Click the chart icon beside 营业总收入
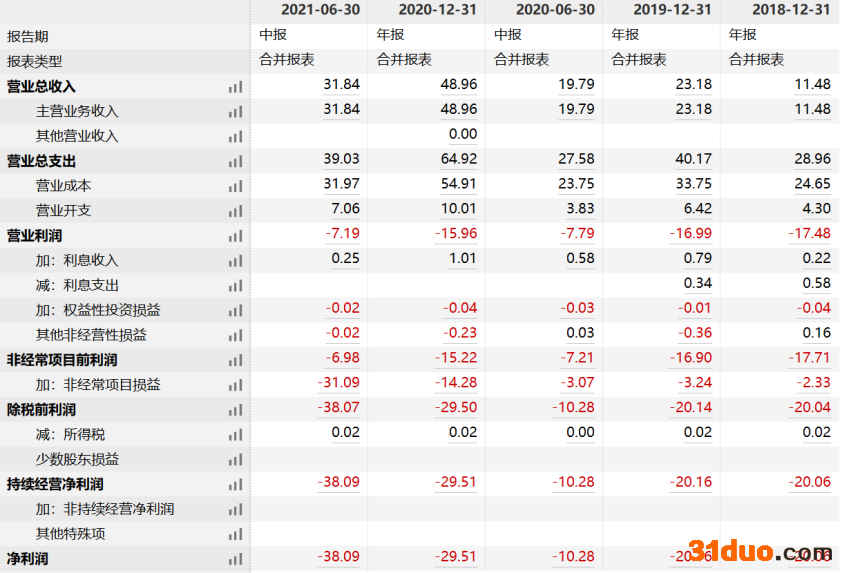851x573 pixels. point(235,87)
